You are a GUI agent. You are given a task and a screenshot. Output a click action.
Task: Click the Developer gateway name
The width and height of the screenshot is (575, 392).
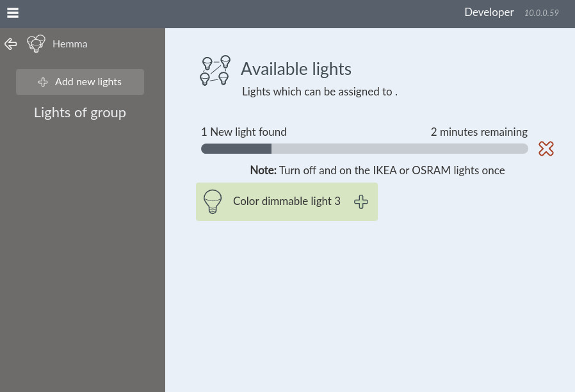coord(489,12)
